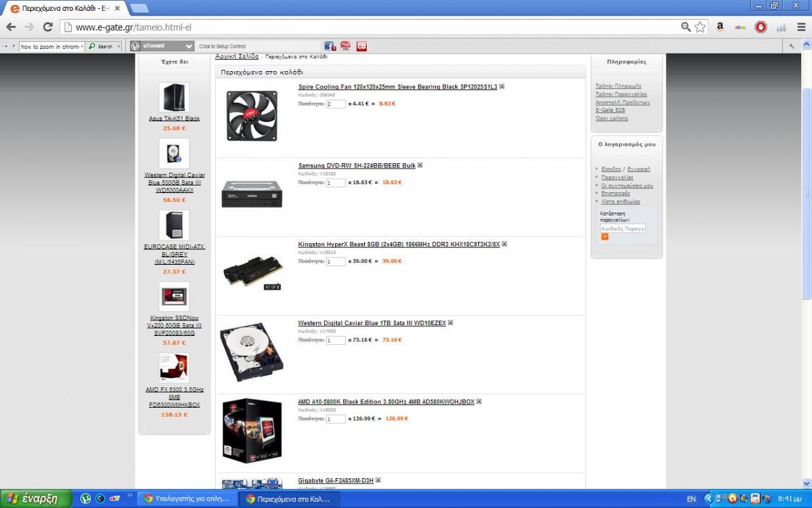
Task: Open the Samsung DVD-RW SH-224BB product link
Action: point(357,165)
